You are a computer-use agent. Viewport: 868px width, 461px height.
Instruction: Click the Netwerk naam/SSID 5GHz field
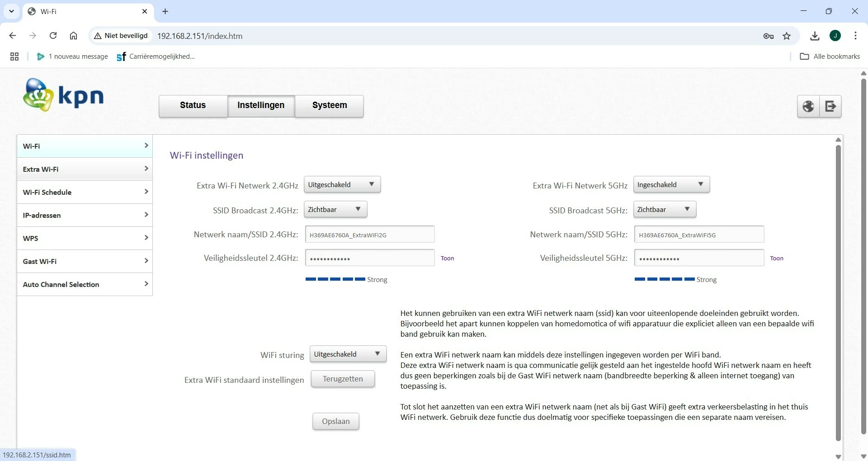point(699,235)
